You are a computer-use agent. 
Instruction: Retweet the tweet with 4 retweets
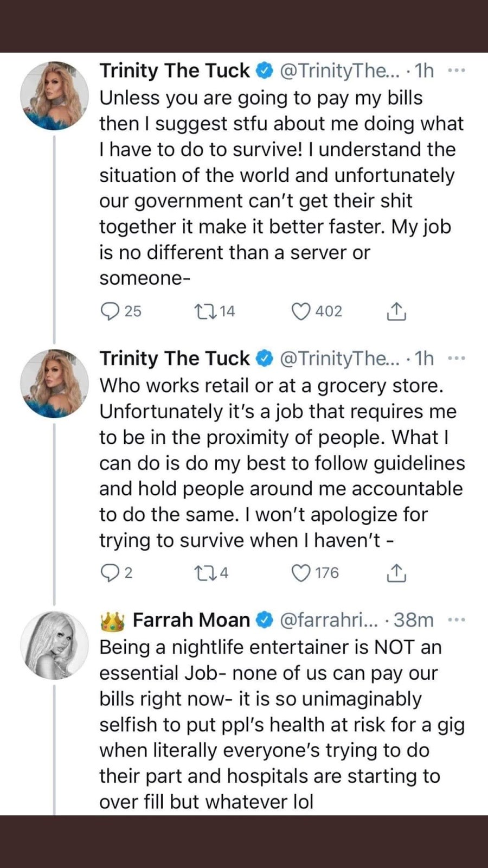[206, 573]
